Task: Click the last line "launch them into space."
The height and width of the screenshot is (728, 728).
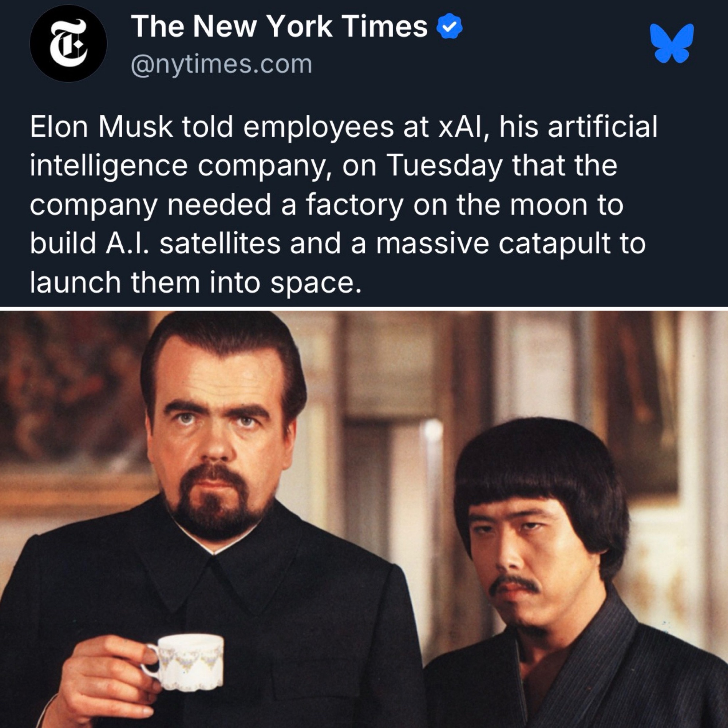Action: click(195, 282)
